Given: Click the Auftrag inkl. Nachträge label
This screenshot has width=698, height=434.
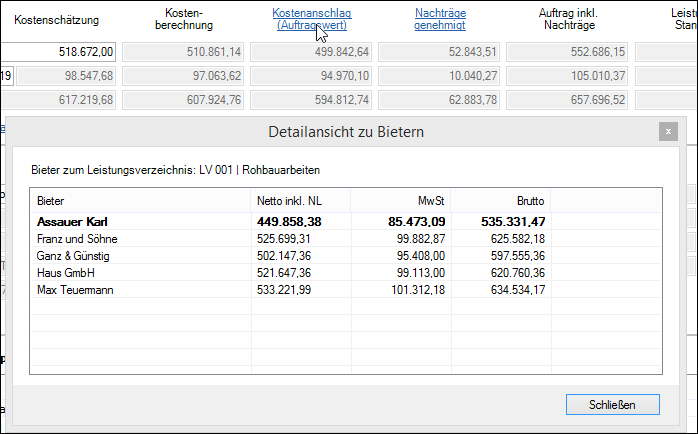Looking at the screenshot, I should point(568,19).
